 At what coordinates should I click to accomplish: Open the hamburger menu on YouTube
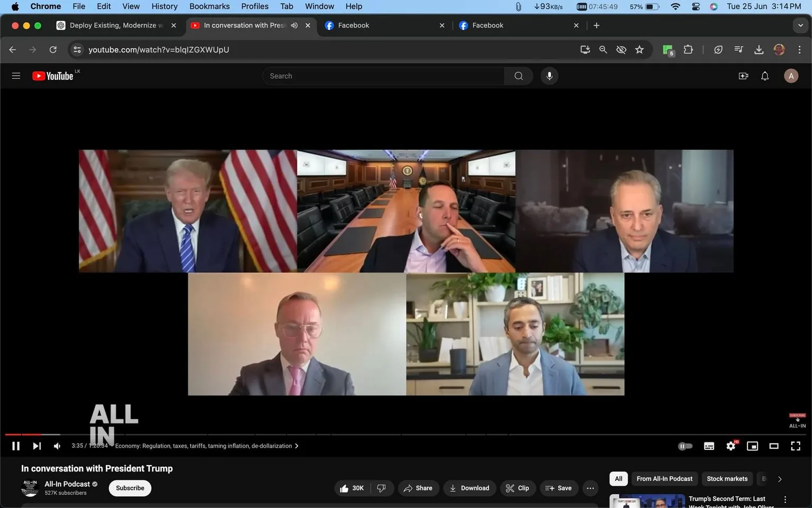(16, 76)
